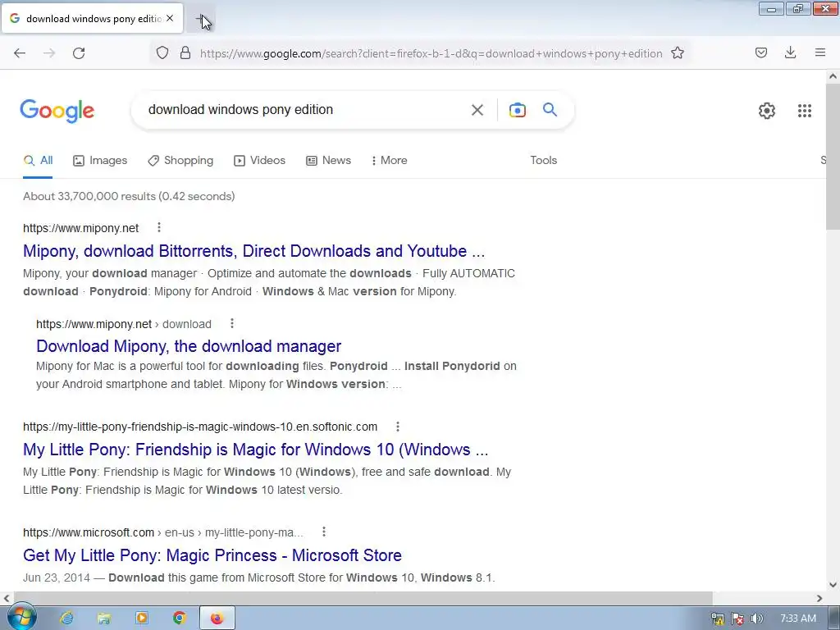Open the Windows Start menu
Image resolution: width=840 pixels, height=630 pixels.
tap(21, 618)
